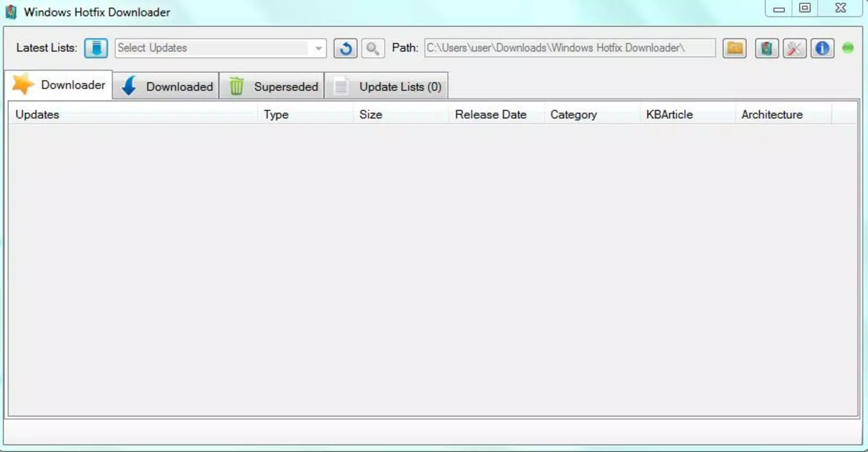Click the toolbar icon left of the tools icon
868x452 pixels.
pos(767,48)
